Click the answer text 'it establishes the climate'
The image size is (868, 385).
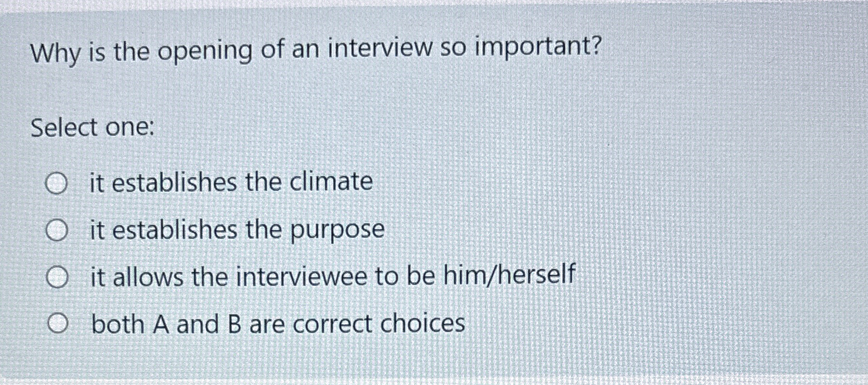pyautogui.click(x=231, y=183)
